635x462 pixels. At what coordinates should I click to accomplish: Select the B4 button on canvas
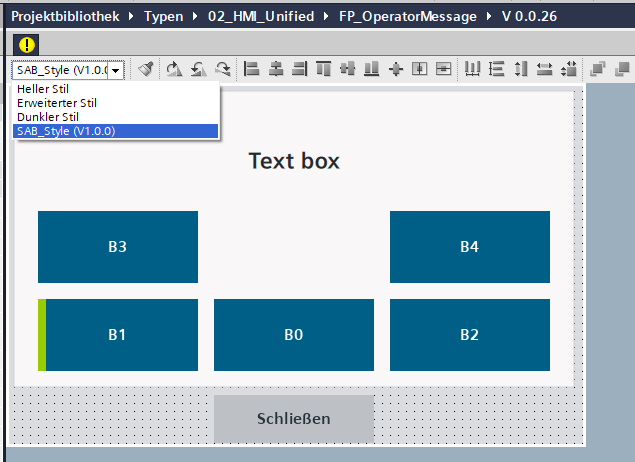point(470,247)
